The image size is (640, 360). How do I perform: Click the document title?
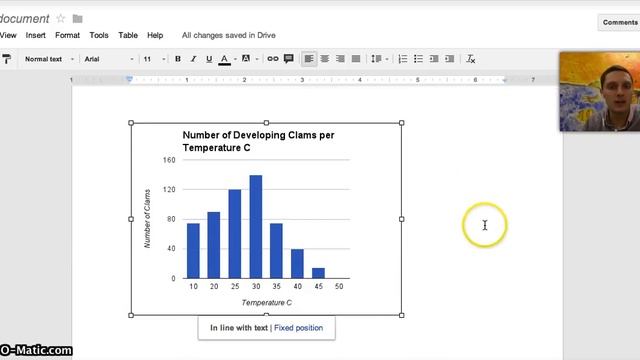click(x=24, y=19)
